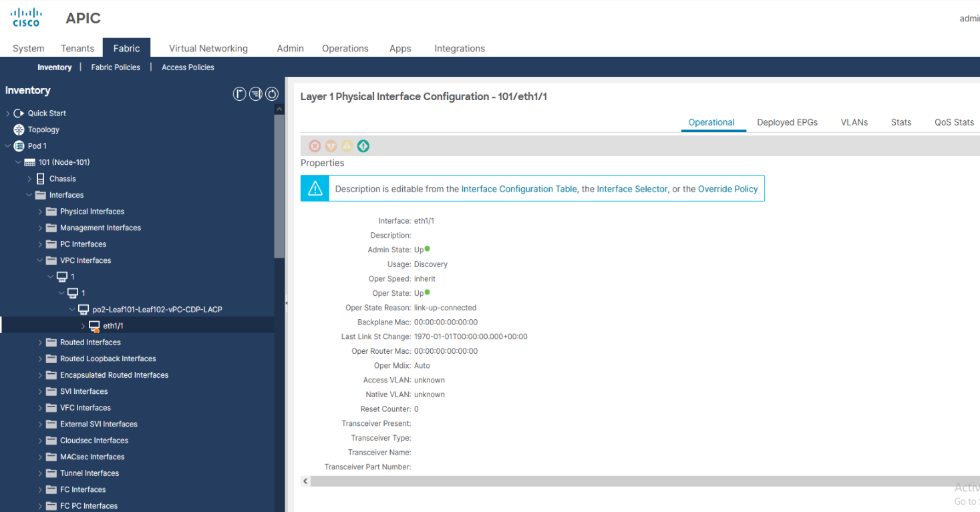Click the Cisco logo
The image size is (980, 512).
click(x=27, y=18)
